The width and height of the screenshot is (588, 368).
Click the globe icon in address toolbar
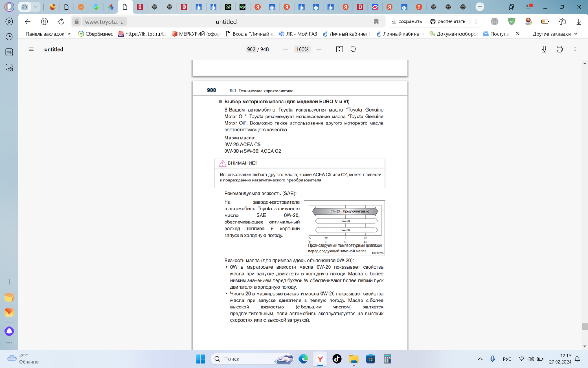click(x=495, y=21)
